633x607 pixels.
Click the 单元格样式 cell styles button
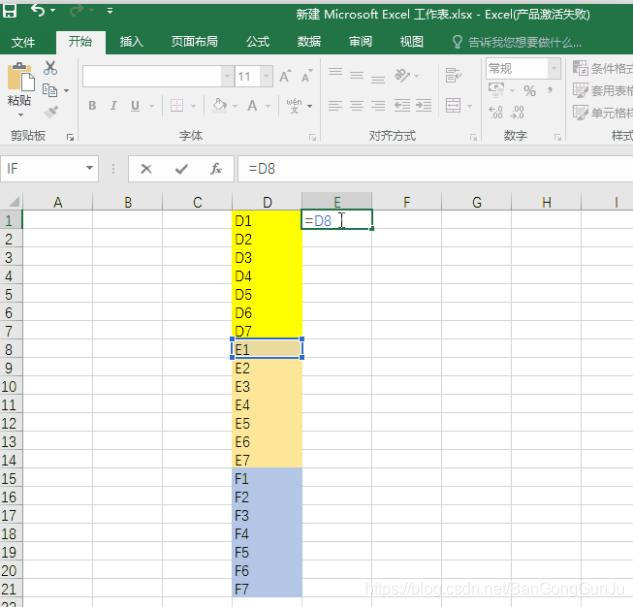tap(602, 112)
